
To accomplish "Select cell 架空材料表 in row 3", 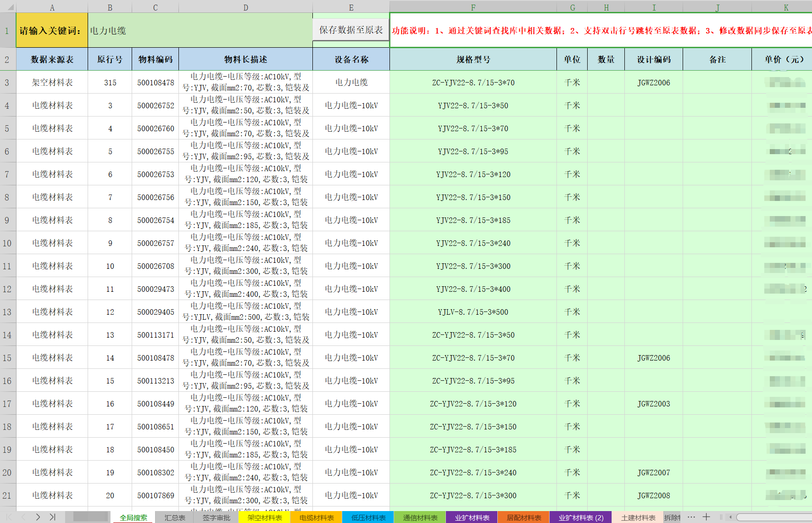I will (52, 83).
